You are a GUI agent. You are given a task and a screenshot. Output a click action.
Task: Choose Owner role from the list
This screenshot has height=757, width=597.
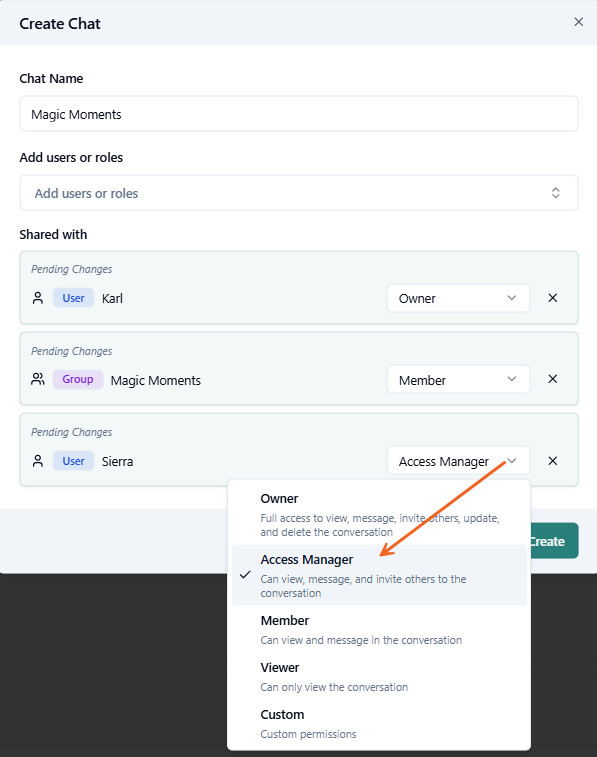379,515
